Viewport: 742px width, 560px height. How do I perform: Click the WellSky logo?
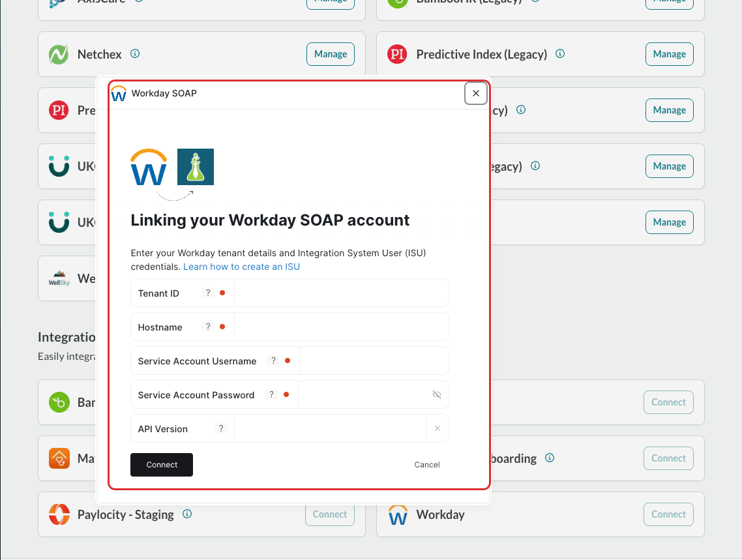[59, 278]
